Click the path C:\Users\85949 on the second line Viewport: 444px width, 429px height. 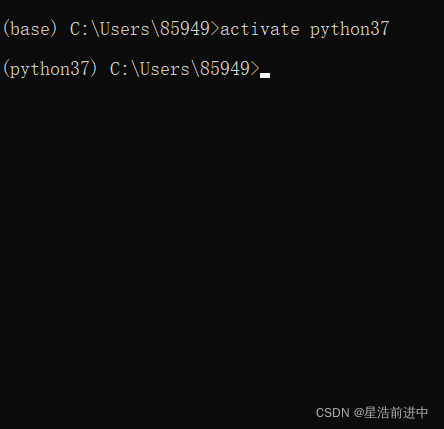(180, 69)
